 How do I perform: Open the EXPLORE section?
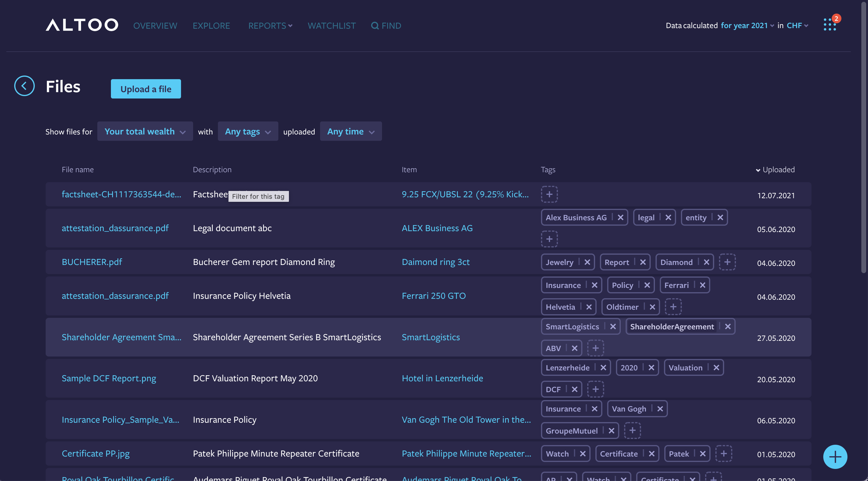211,26
